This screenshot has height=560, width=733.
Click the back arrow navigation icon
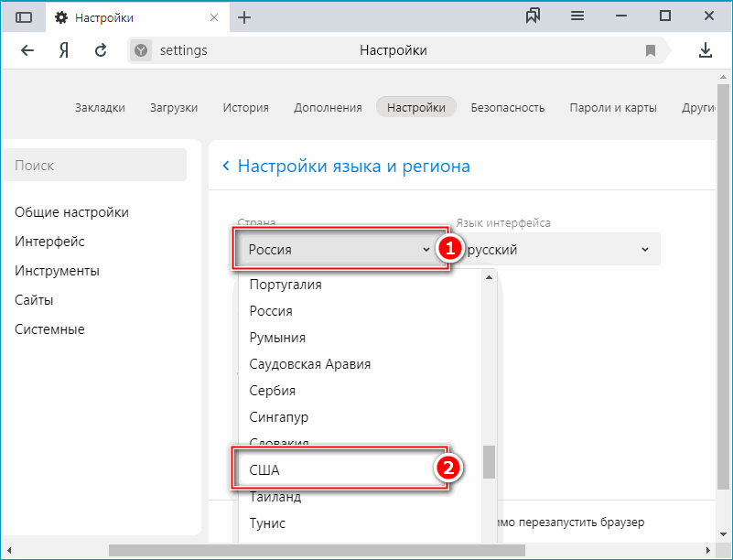(27, 50)
